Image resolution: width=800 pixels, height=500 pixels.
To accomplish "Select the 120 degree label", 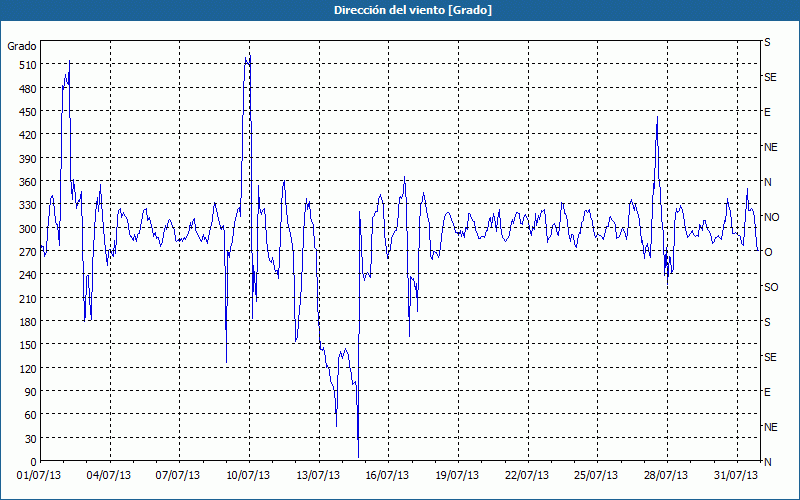I will [28, 368].
